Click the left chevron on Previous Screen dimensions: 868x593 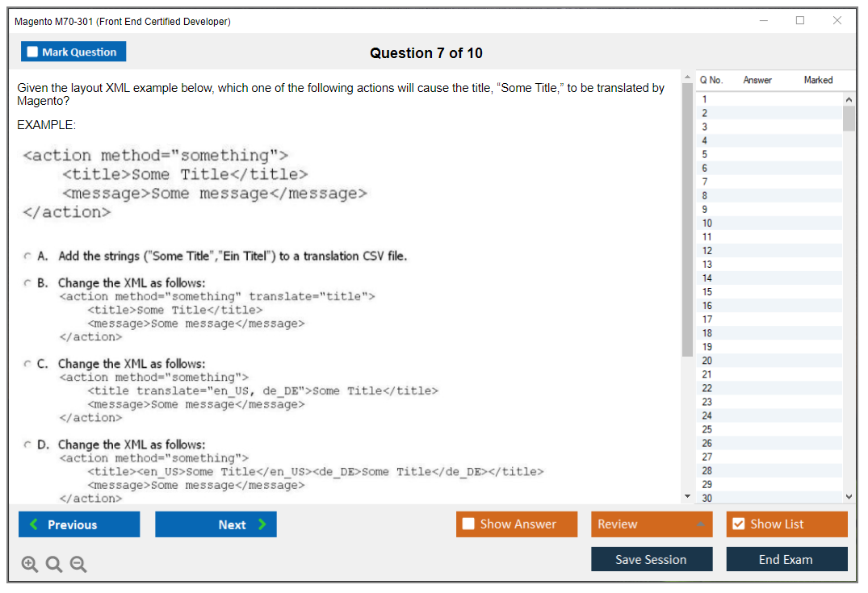[x=34, y=524]
